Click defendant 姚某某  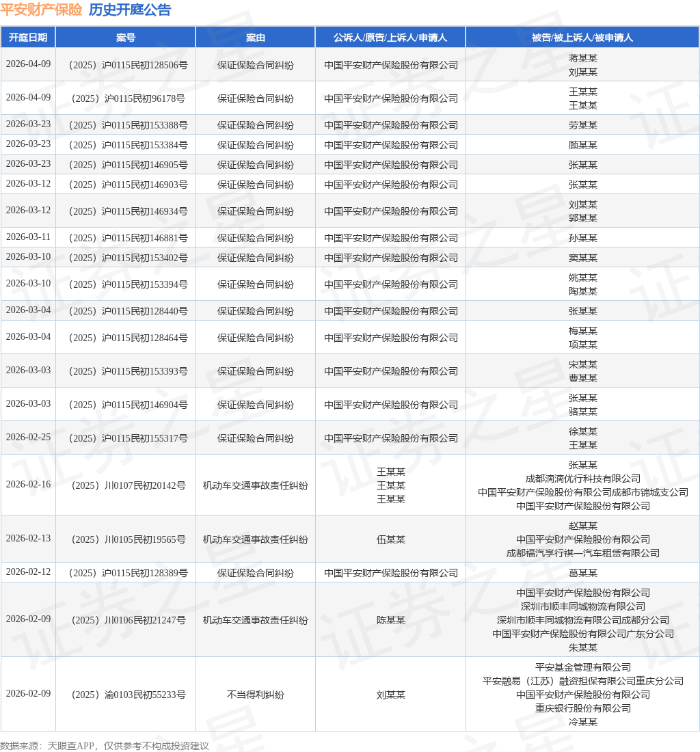(583, 278)
